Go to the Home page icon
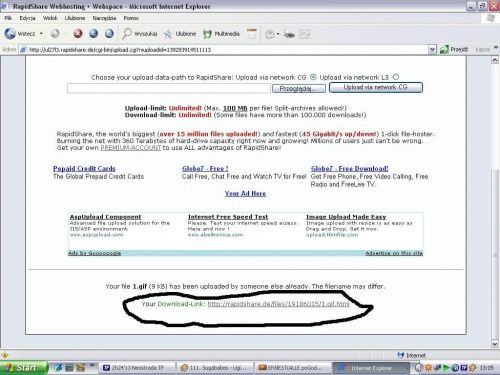500x375 pixels. tap(109, 34)
